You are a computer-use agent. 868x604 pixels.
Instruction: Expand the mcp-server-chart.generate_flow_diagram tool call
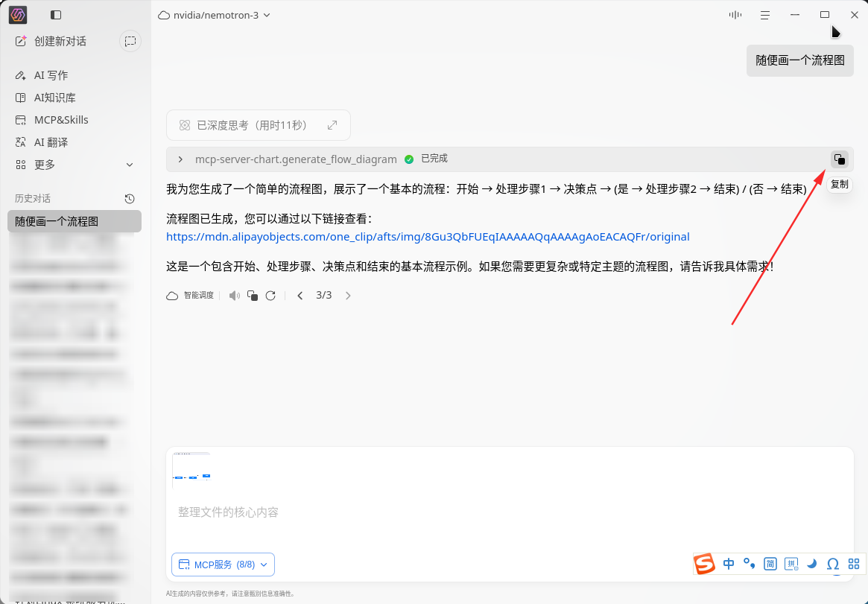pyautogui.click(x=180, y=159)
